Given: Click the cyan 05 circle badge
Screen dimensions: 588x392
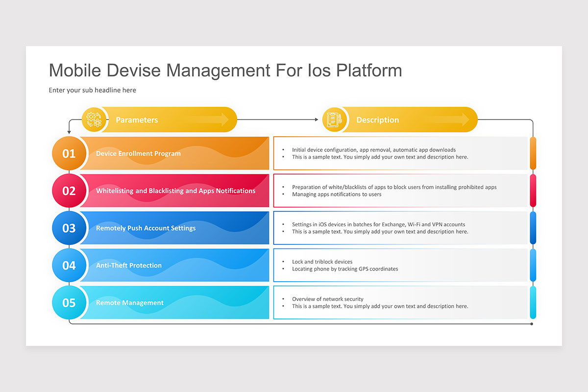Looking at the screenshot, I should point(69,302).
